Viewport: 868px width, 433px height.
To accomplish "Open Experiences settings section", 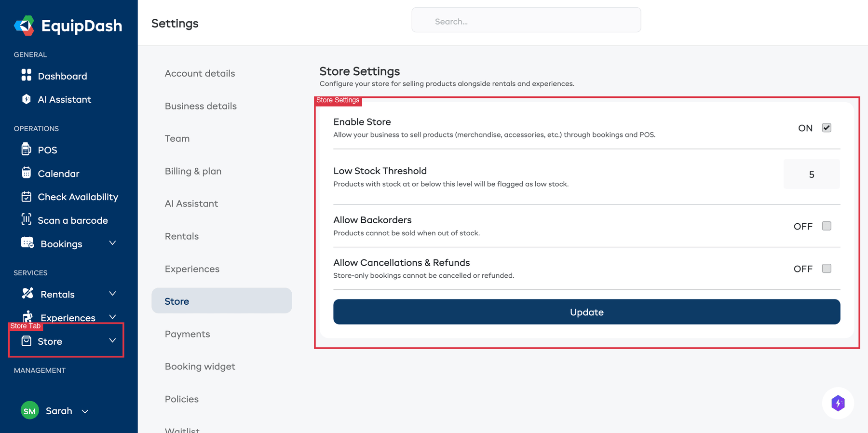I will (192, 269).
